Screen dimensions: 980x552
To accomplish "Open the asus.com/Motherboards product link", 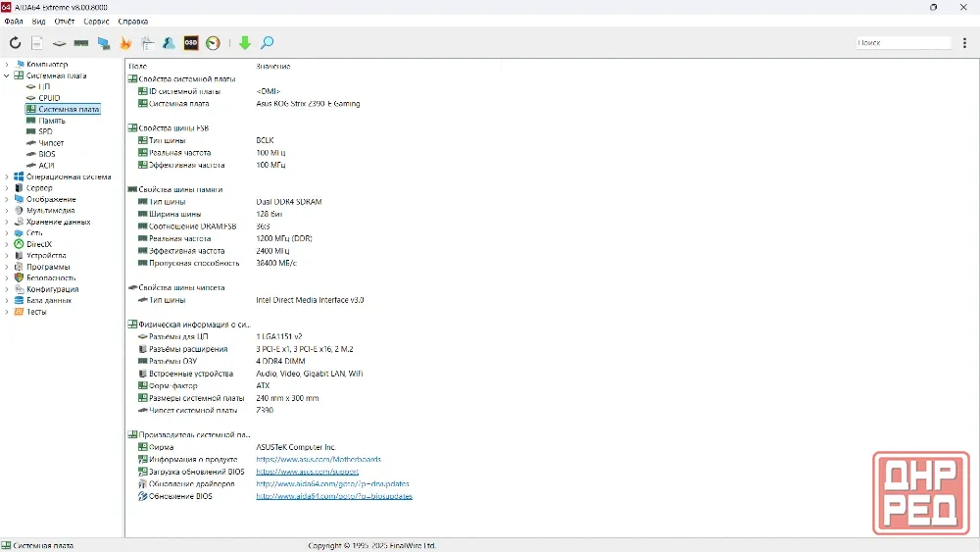I will [x=318, y=459].
